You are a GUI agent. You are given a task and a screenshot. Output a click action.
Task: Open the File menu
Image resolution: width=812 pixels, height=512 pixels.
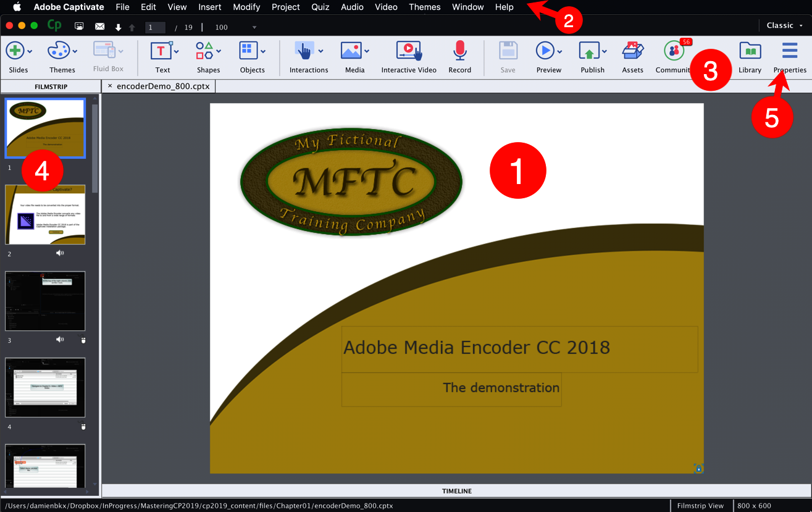point(122,7)
